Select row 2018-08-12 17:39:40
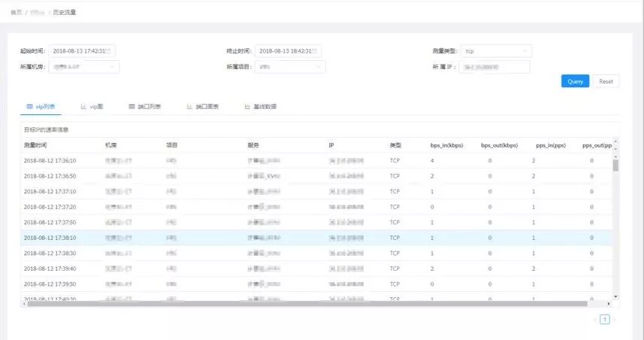Viewport: 644px width, 340px height. pyautogui.click(x=316, y=269)
